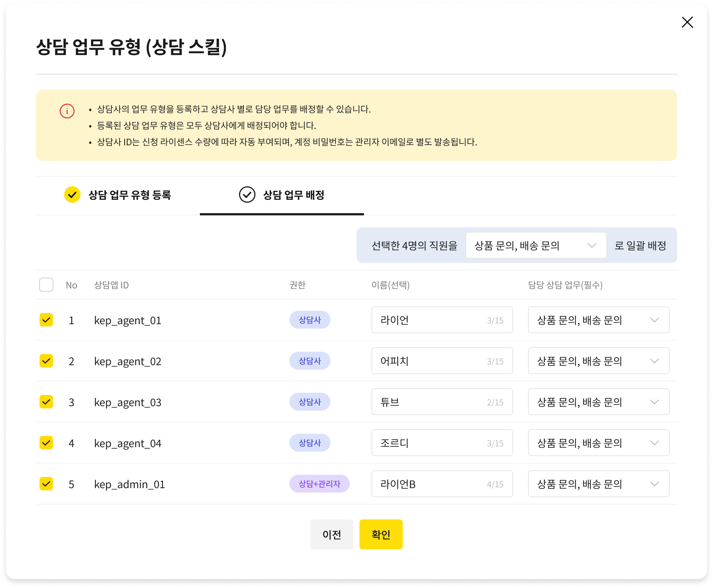The width and height of the screenshot is (713, 588).
Task: Click the red info icon in notice
Action: click(67, 111)
